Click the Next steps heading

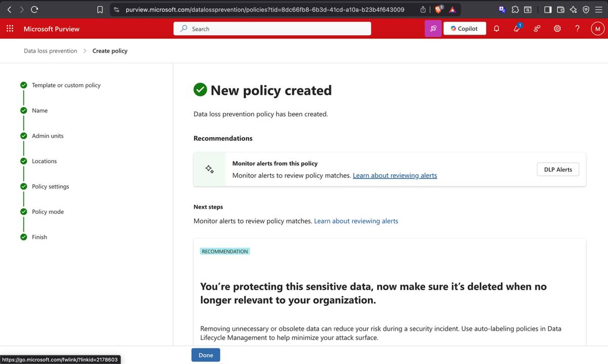click(x=208, y=207)
